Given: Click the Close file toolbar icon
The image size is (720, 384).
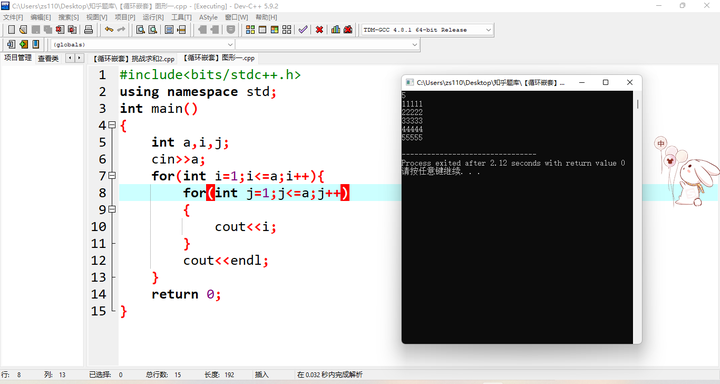Looking at the screenshot, I should tap(60, 29).
